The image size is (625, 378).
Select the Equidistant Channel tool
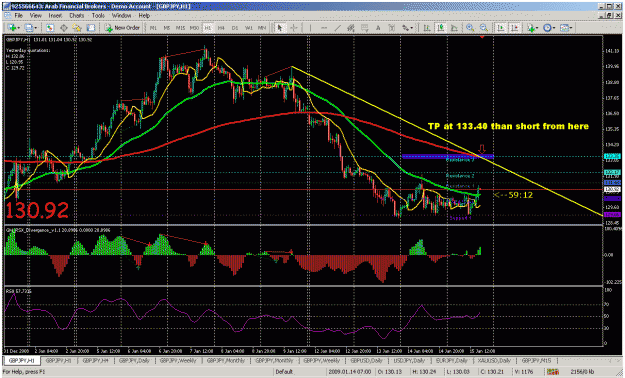click(x=351, y=28)
